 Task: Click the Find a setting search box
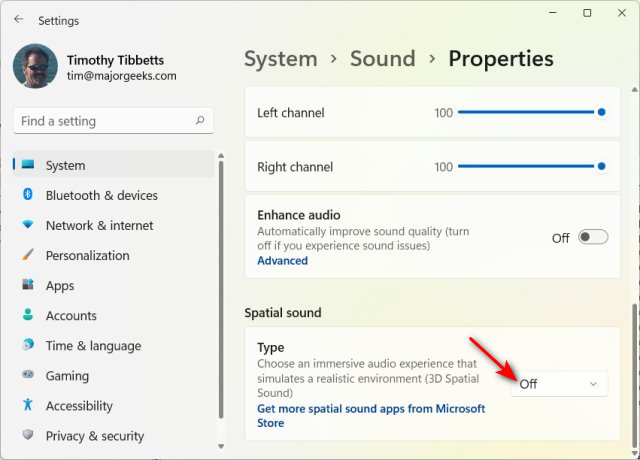pyautogui.click(x=113, y=121)
